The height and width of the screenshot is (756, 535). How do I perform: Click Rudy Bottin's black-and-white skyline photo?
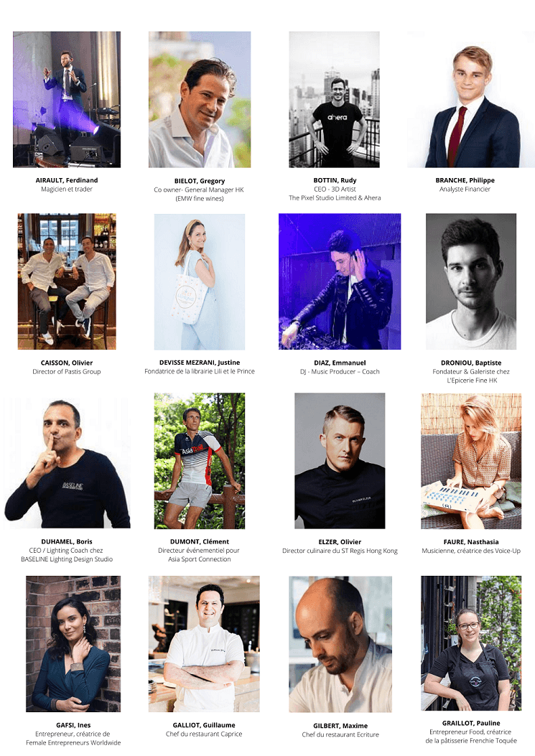pyautogui.click(x=335, y=99)
